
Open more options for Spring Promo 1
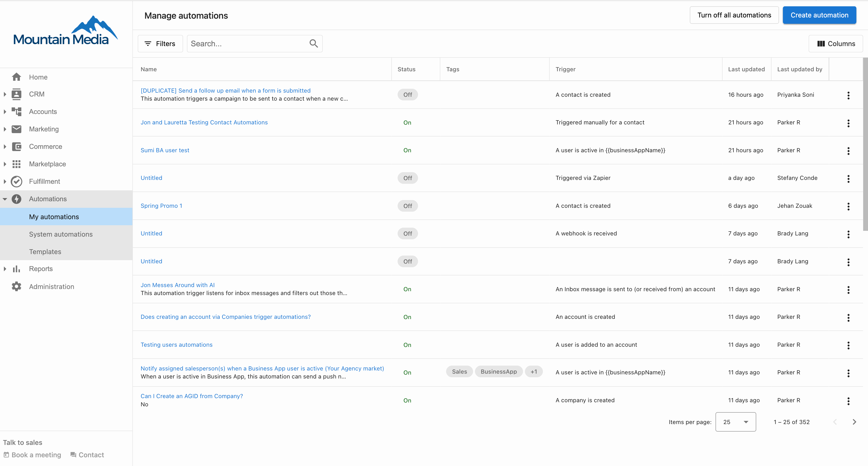[x=848, y=207]
